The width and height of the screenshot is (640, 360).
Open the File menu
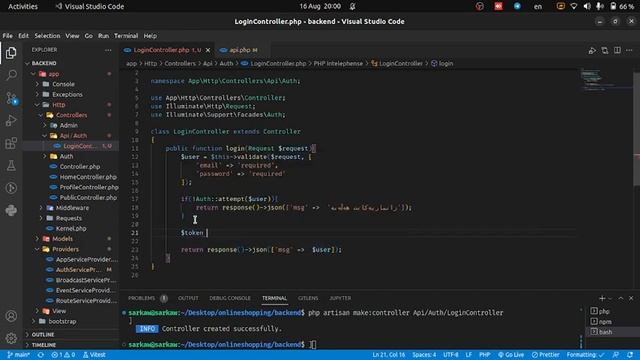[7, 36]
